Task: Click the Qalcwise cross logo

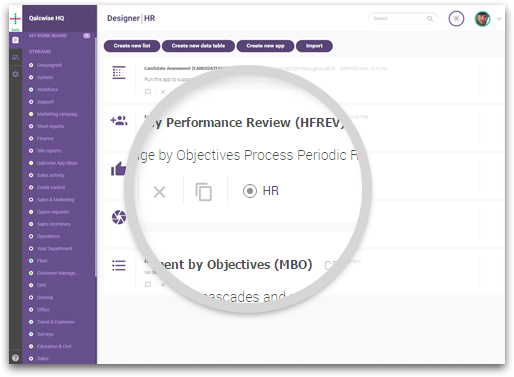Action: 15,19
